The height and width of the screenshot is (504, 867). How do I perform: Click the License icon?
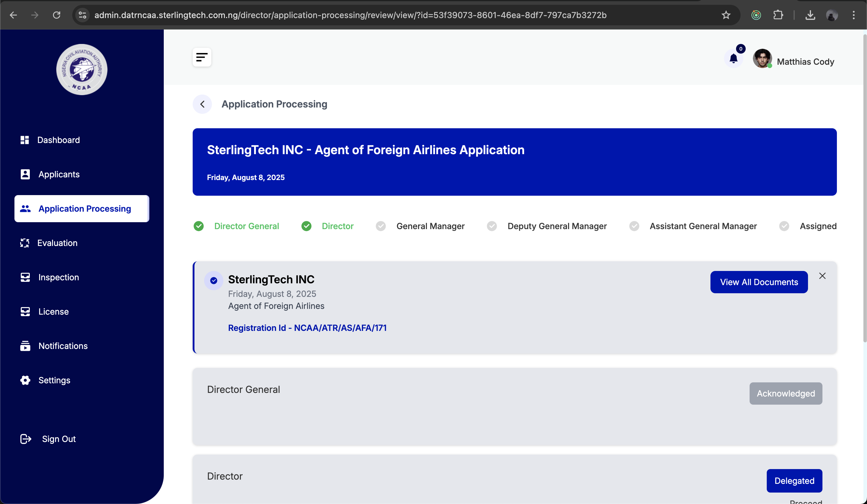click(25, 312)
